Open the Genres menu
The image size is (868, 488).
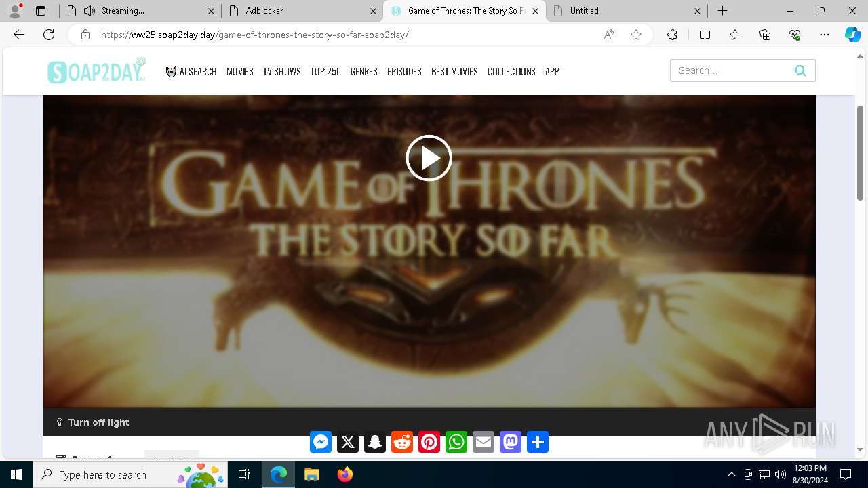364,71
